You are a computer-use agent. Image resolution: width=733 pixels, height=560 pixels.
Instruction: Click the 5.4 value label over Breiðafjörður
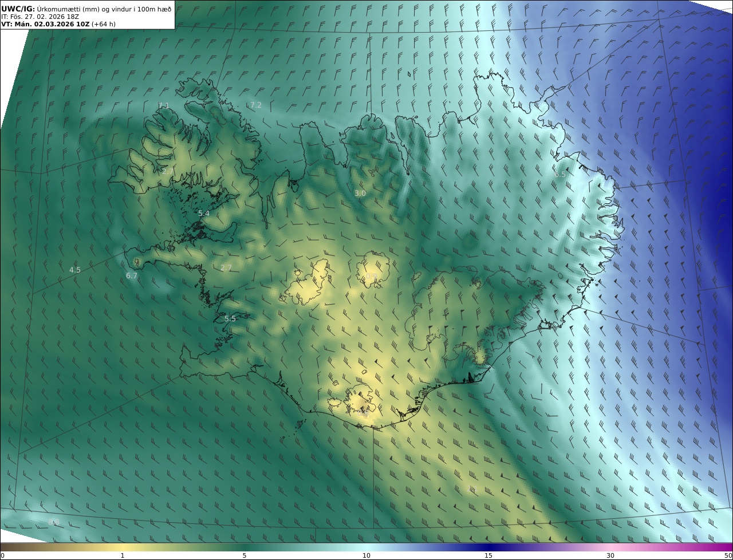point(204,213)
